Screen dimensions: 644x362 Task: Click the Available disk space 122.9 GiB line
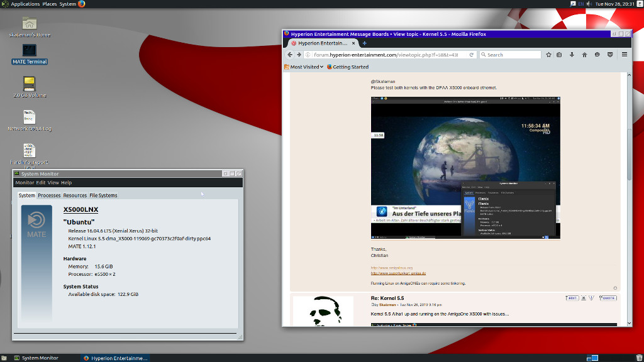pyautogui.click(x=103, y=294)
